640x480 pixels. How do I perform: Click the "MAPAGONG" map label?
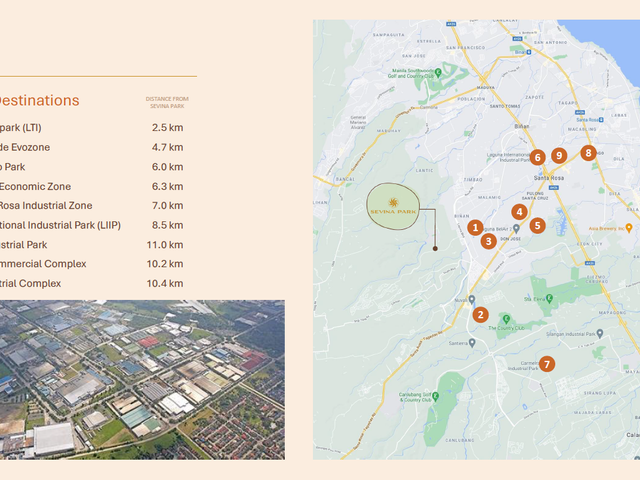(612, 312)
